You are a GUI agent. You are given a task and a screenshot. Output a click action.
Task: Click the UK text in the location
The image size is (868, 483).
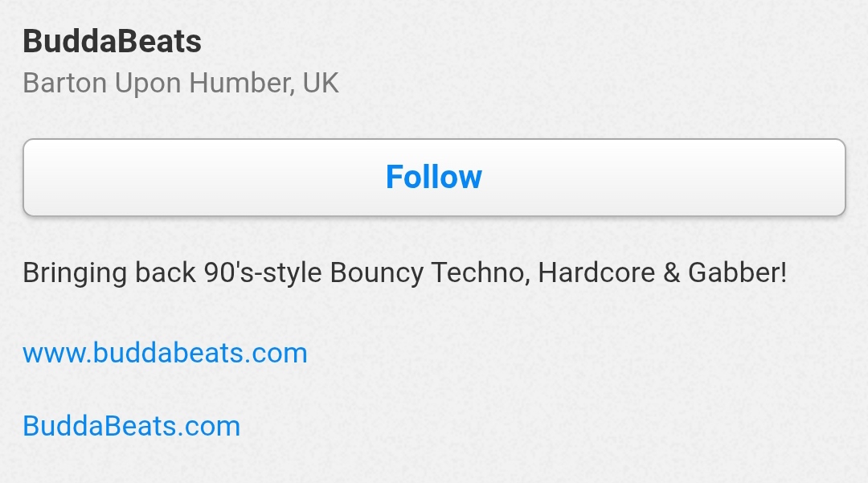coord(321,83)
